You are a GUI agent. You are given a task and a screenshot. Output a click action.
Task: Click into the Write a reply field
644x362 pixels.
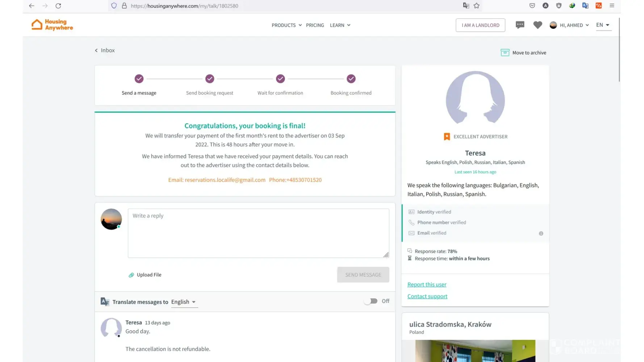pos(258,233)
